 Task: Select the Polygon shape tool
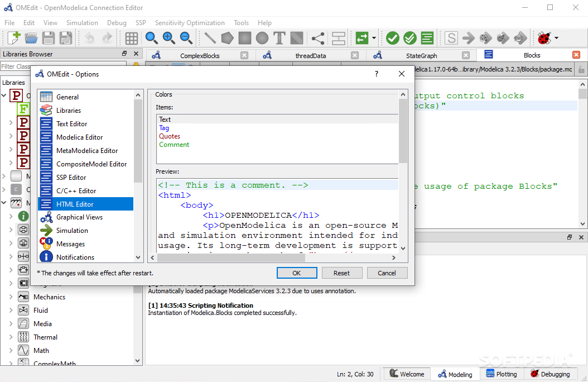coord(227,38)
